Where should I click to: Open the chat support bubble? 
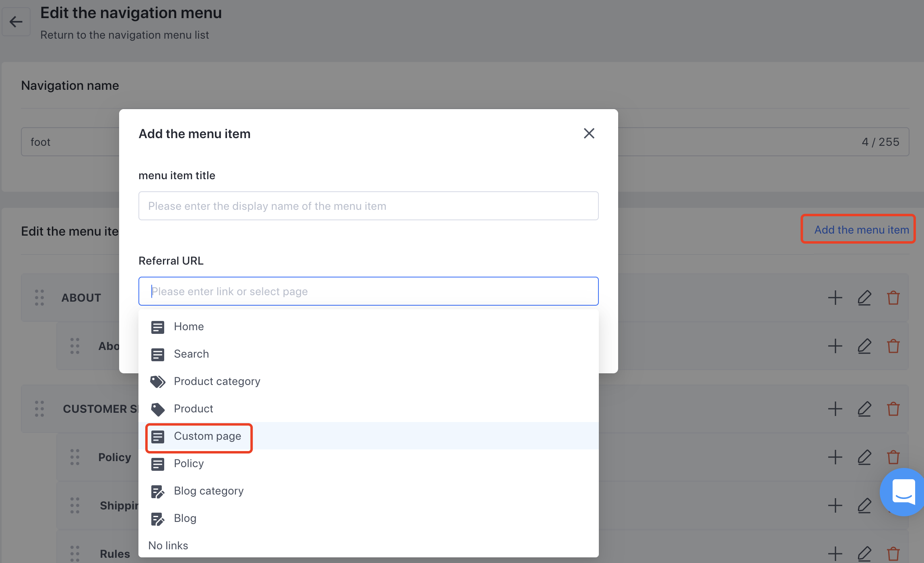click(903, 492)
